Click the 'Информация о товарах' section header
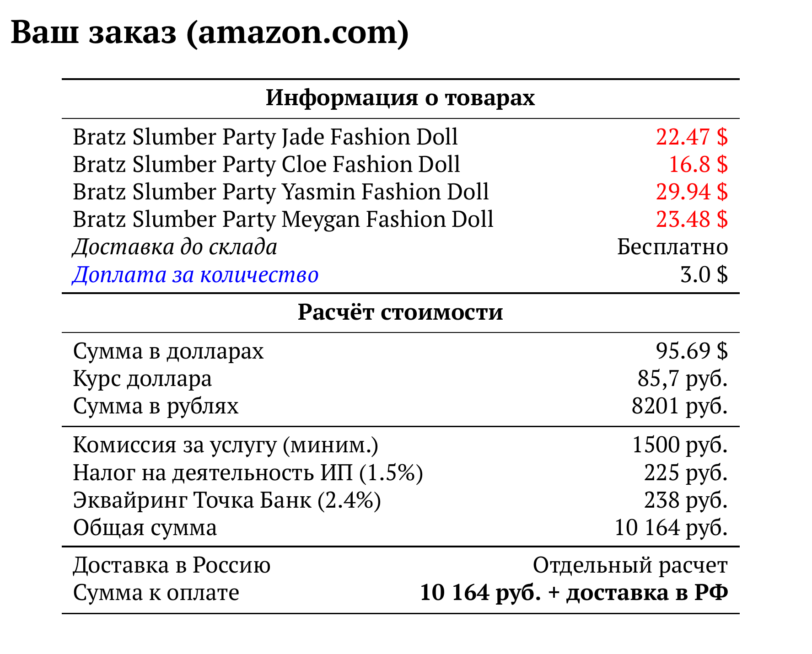This screenshot has height=654, width=812. (x=400, y=98)
